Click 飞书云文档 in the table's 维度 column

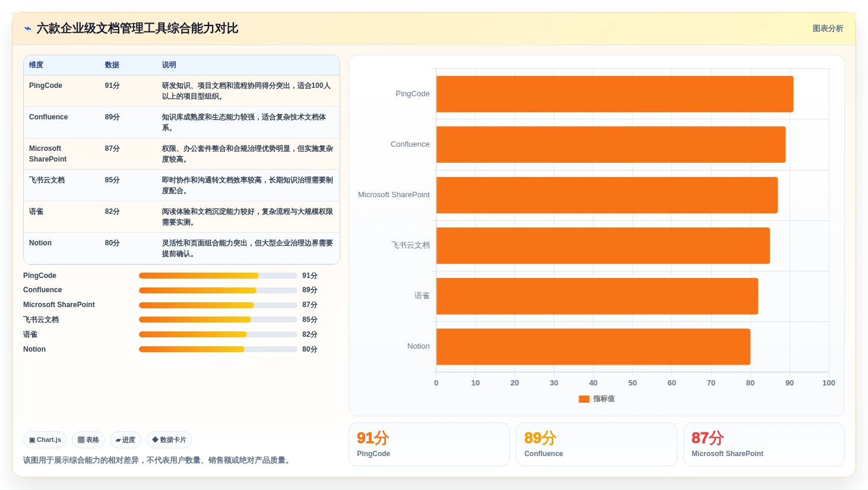click(47, 180)
